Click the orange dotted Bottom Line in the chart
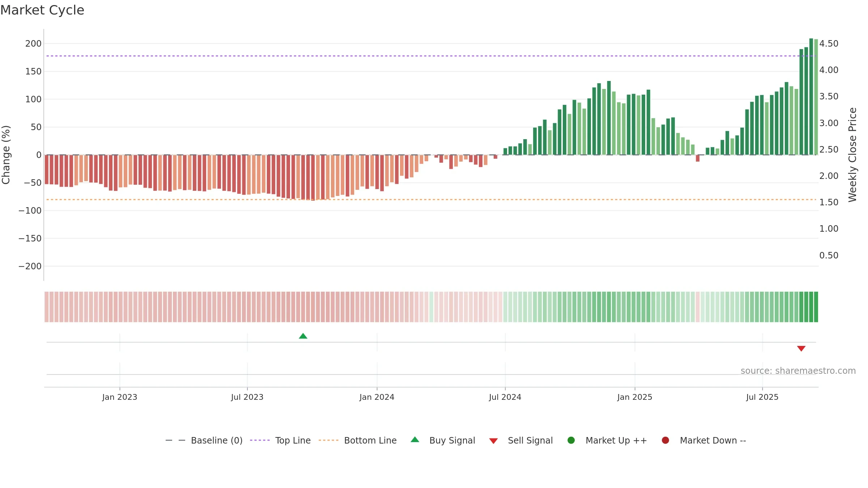This screenshot has height=488, width=868. (431, 200)
